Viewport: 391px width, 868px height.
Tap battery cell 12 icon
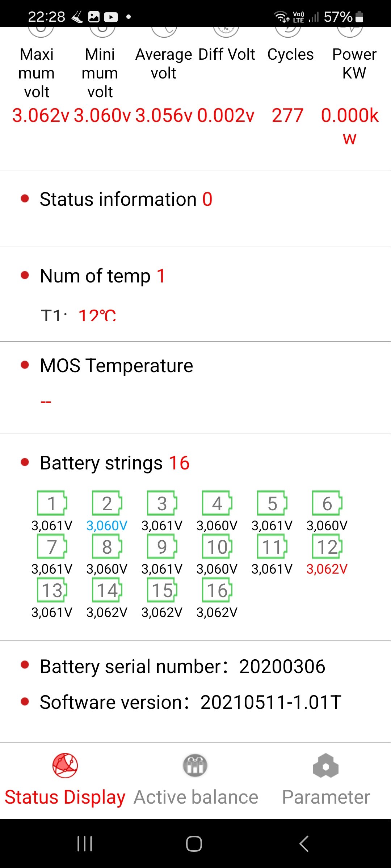(x=327, y=546)
